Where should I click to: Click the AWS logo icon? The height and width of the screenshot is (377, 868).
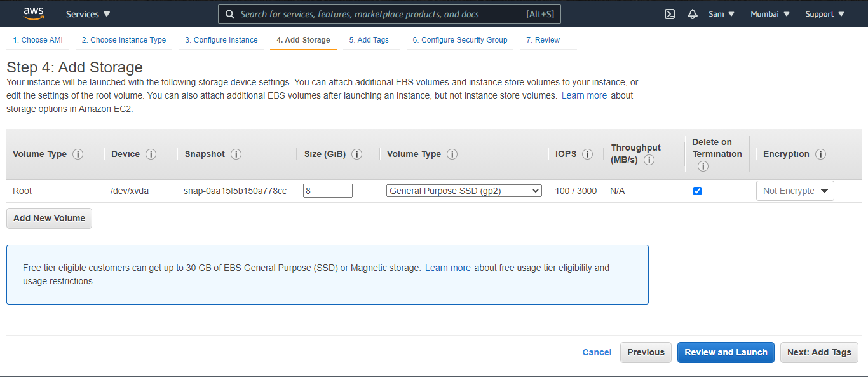click(34, 13)
